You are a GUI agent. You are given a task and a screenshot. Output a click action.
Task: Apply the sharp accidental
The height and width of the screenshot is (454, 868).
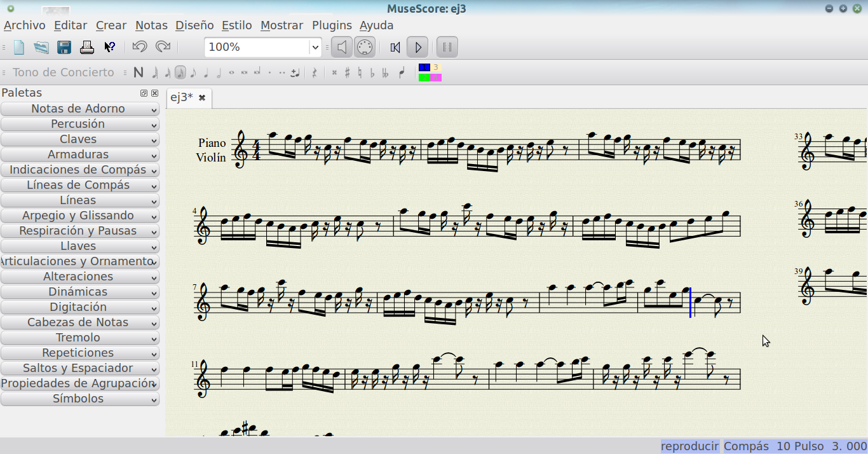(347, 72)
